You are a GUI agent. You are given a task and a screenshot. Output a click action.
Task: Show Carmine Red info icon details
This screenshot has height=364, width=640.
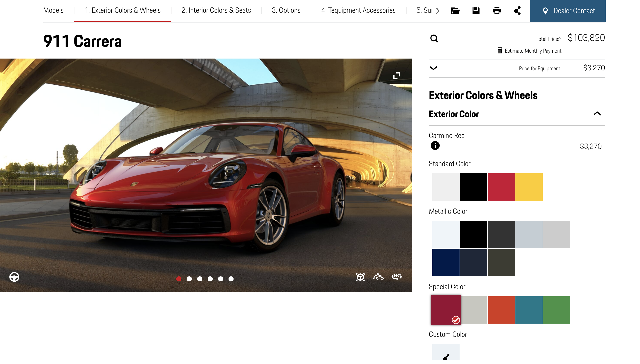[x=435, y=145]
